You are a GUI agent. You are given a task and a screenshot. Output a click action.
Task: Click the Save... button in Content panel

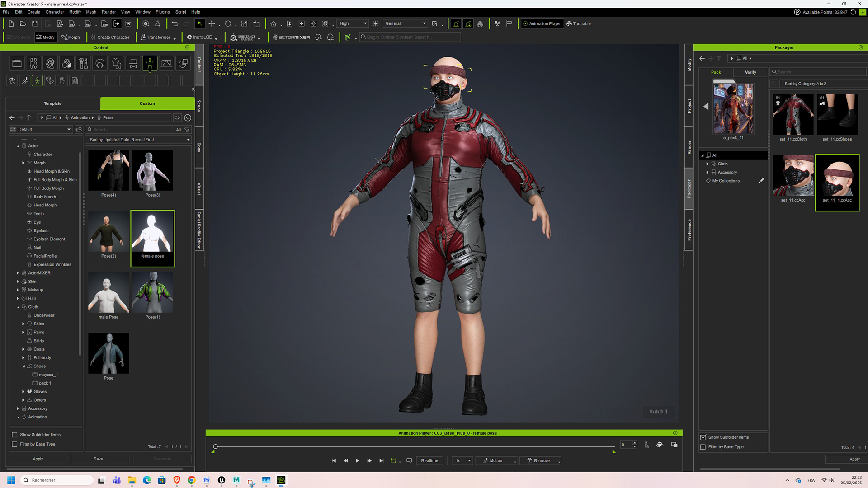click(100, 459)
